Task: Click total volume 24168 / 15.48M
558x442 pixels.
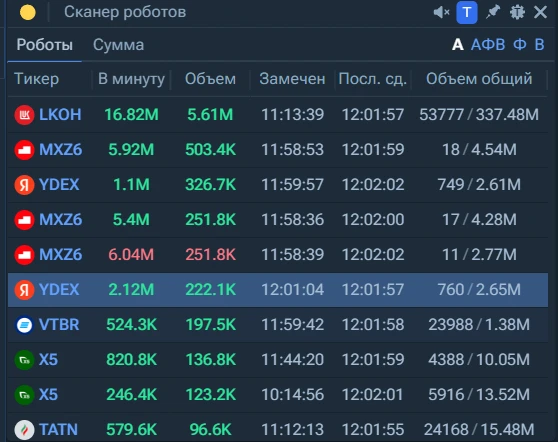Action: point(479,430)
